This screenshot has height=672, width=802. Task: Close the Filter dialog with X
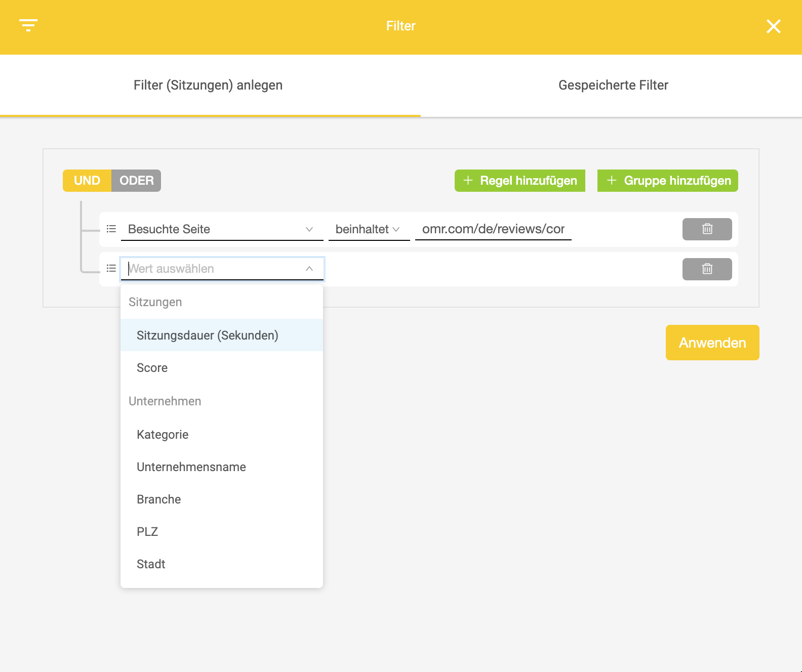coord(773,26)
